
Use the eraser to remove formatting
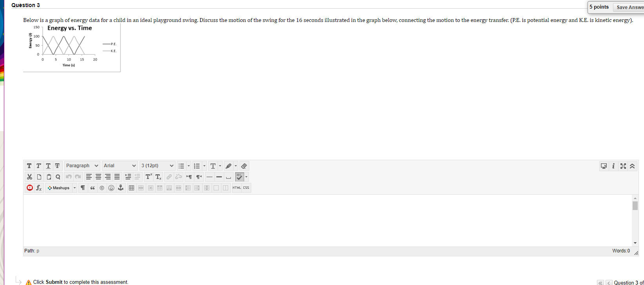pos(244,166)
